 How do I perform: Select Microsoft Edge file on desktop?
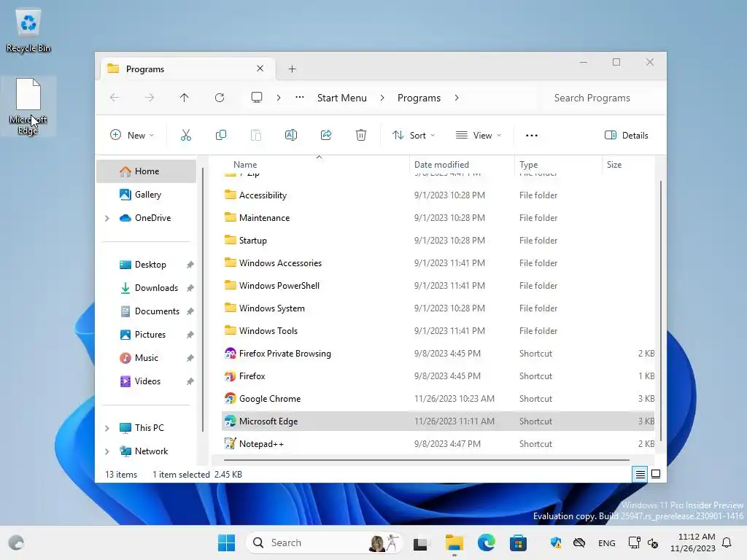pyautogui.click(x=28, y=106)
